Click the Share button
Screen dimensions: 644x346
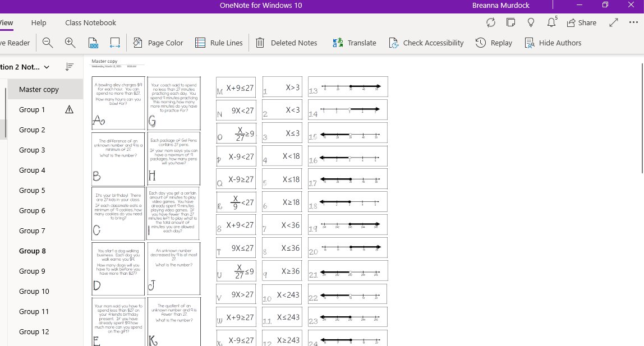point(582,22)
